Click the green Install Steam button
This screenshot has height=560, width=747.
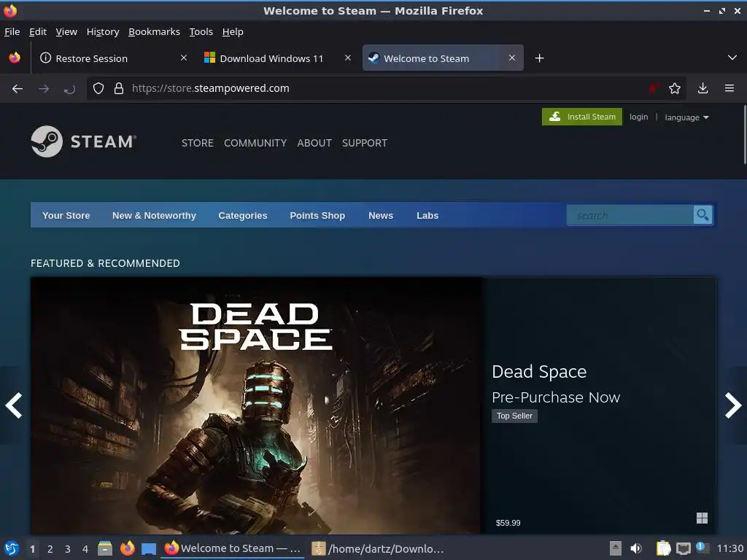click(581, 117)
